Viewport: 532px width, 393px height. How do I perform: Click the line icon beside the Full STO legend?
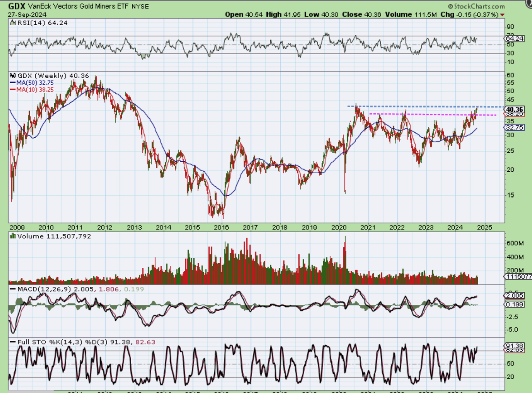[13, 342]
